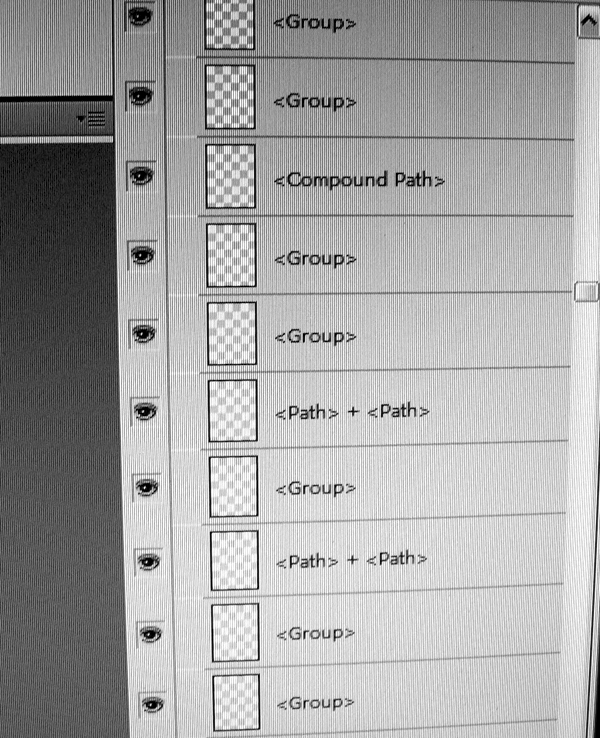Select the upper <Path> + <Path> label

(x=352, y=412)
